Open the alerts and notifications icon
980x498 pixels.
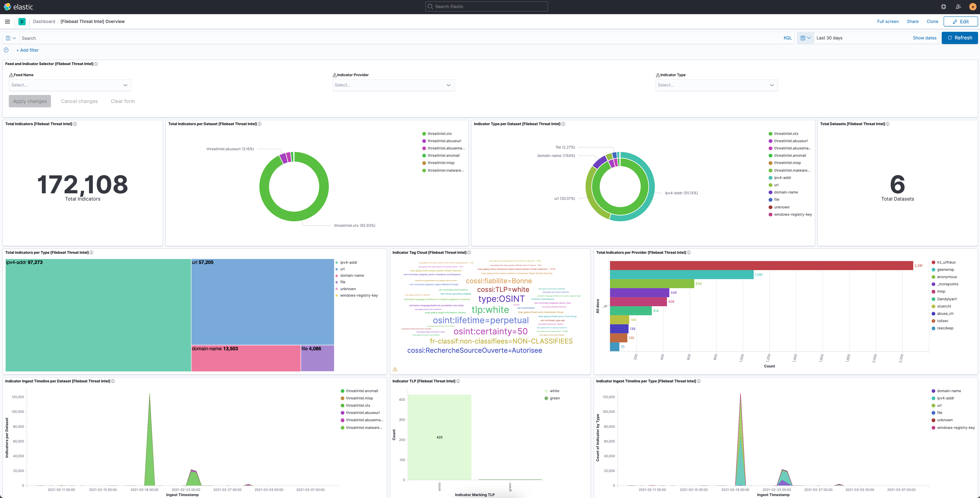[x=958, y=7]
